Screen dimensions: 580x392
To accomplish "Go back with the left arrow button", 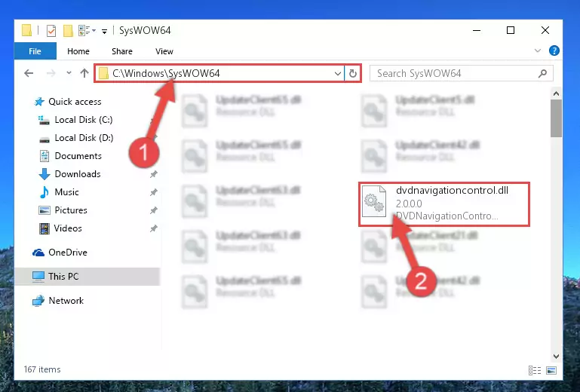I will 29,73.
